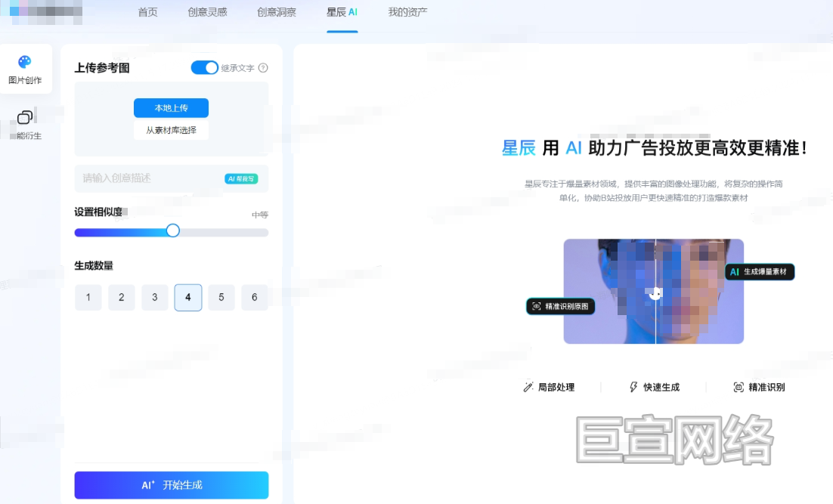Open the 智能衍生 layers icon in sidebar
833x504 pixels.
pos(25,117)
